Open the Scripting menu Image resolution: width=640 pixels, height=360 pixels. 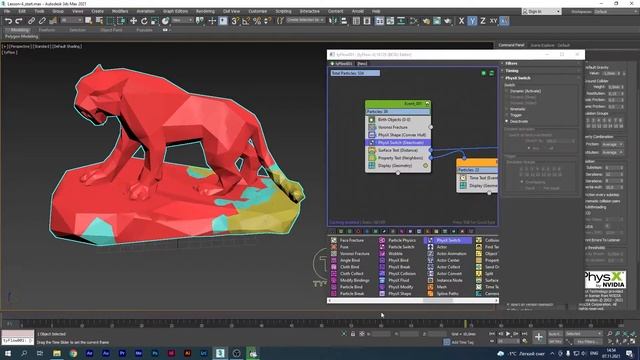point(283,11)
